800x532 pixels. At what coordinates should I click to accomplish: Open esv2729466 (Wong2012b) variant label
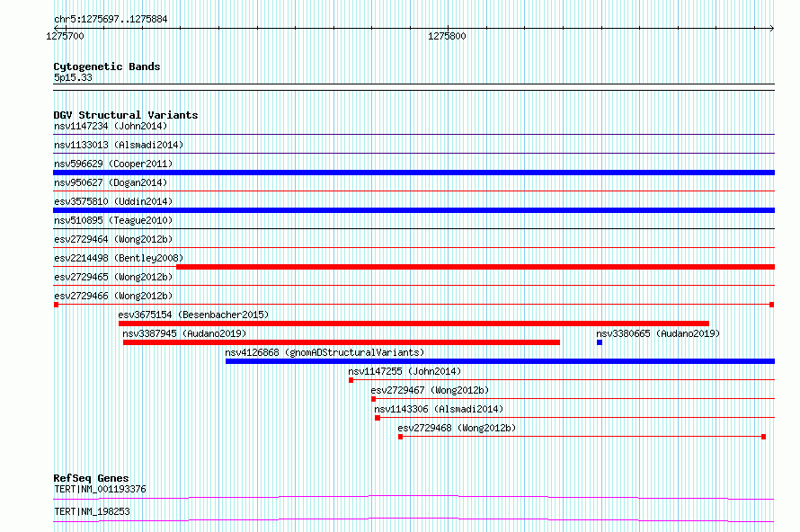tap(113, 296)
